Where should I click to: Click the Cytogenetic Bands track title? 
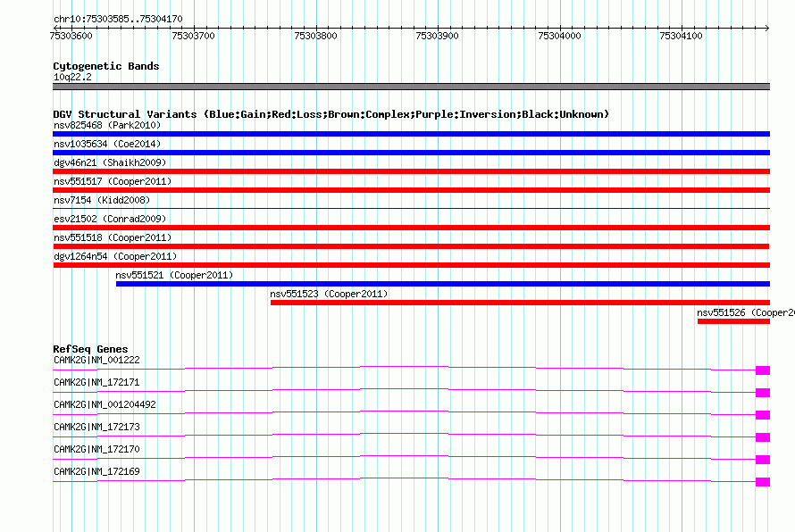point(106,66)
